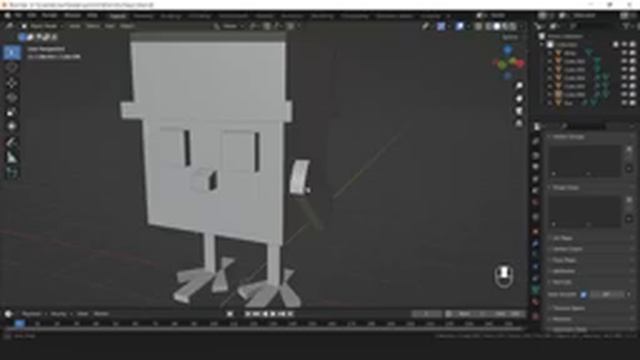640x360 pixels.
Task: Select the Annotate tool
Action: point(12,142)
